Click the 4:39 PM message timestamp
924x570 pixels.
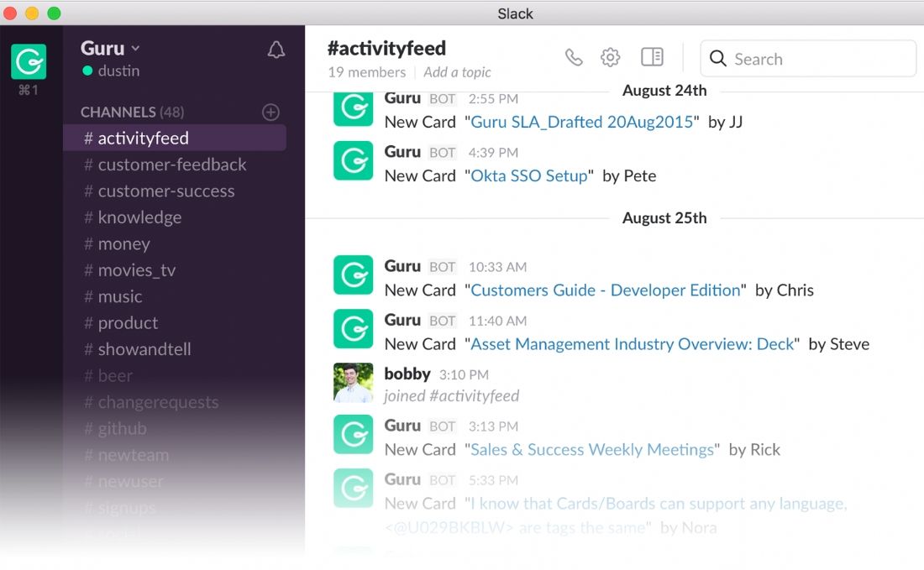coord(493,153)
